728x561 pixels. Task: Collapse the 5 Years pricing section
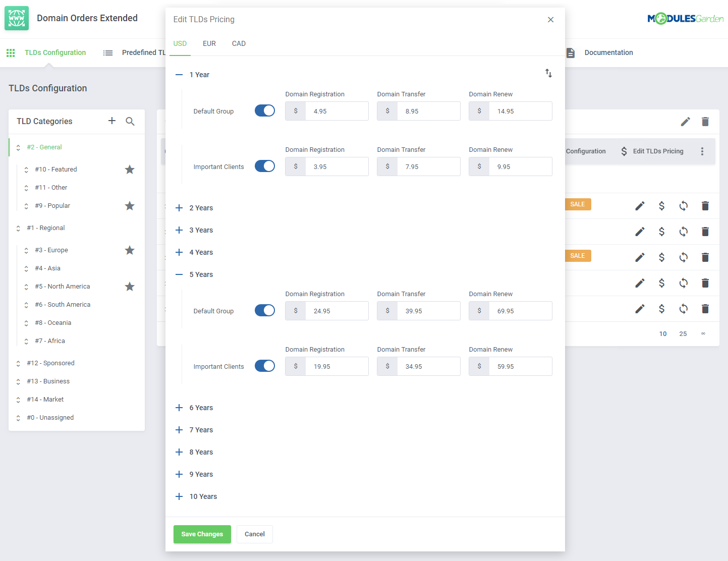pyautogui.click(x=179, y=274)
